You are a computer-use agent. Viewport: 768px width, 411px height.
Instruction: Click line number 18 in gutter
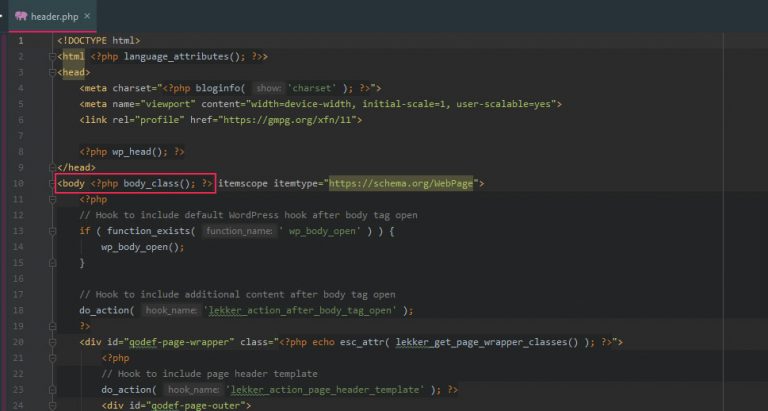[18, 311]
